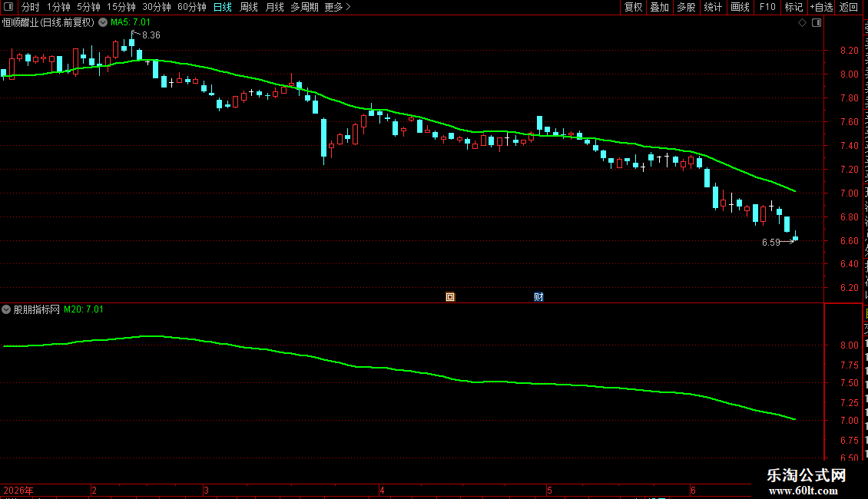Toggle the sidebar panel icon at top-left
868x499 pixels.
(x=8, y=7)
